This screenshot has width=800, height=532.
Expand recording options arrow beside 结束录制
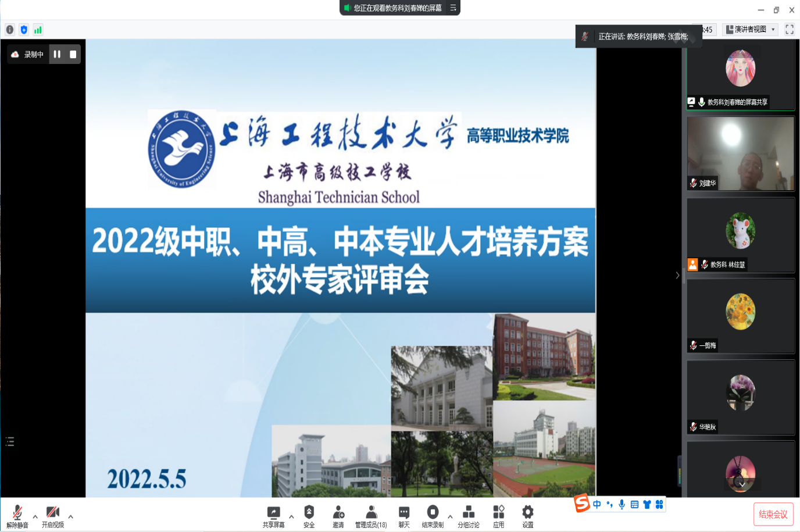coord(450,516)
